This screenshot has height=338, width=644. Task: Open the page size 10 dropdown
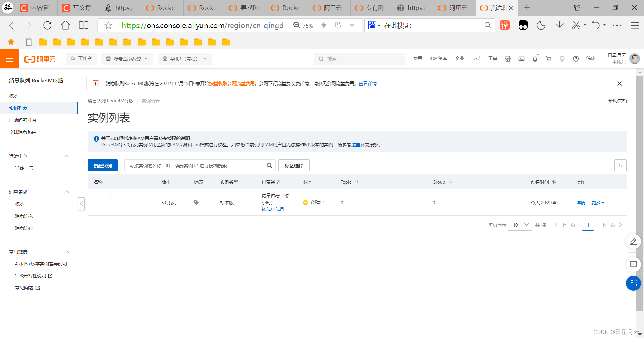click(520, 225)
